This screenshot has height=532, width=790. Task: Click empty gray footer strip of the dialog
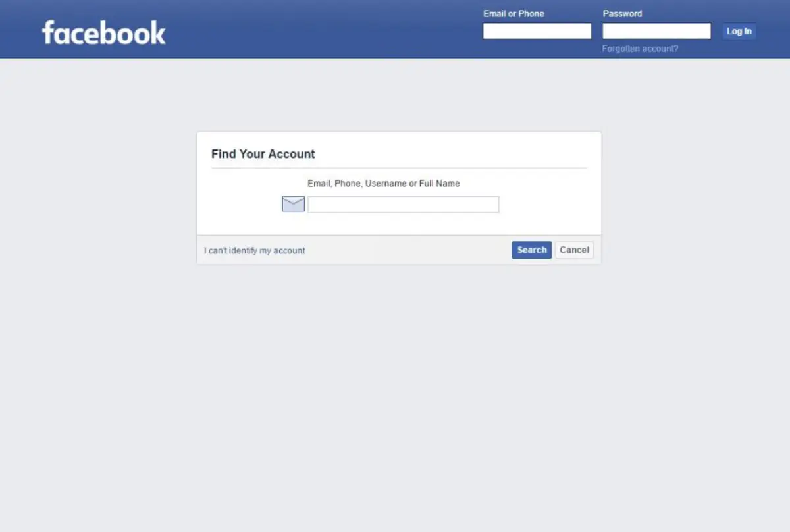(408, 250)
